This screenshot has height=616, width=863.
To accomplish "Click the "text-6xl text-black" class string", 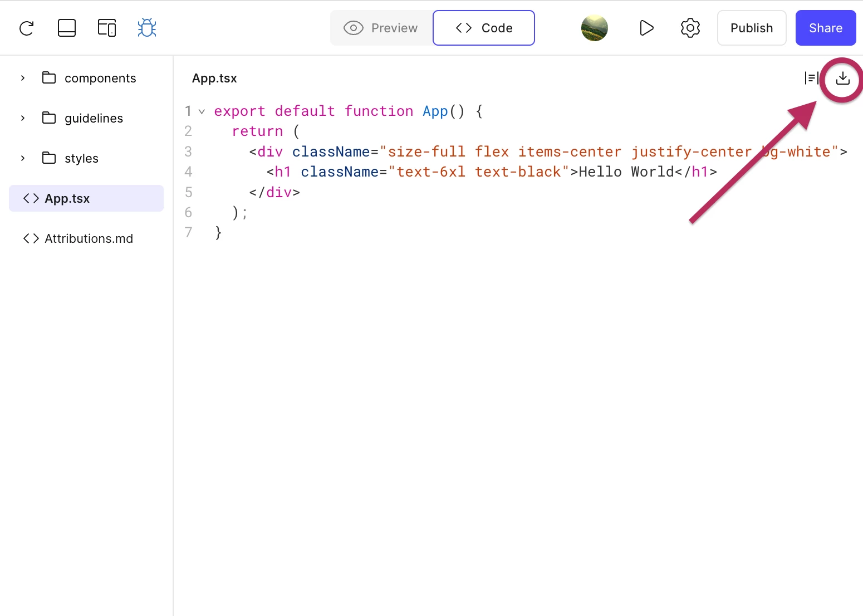I will pos(479,172).
